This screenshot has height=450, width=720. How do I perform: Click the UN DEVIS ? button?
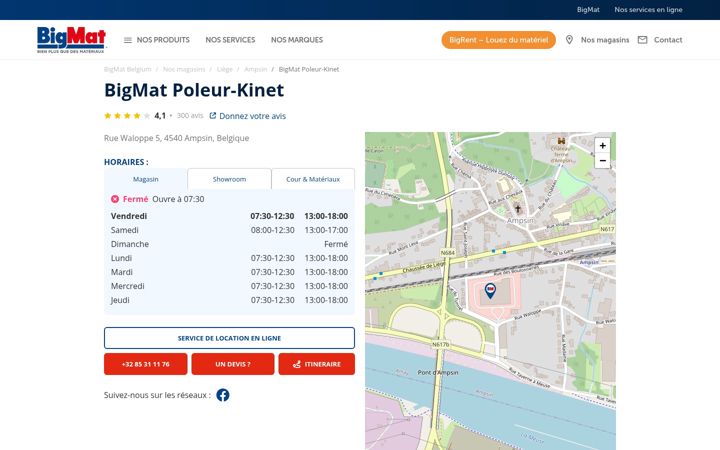tap(233, 364)
